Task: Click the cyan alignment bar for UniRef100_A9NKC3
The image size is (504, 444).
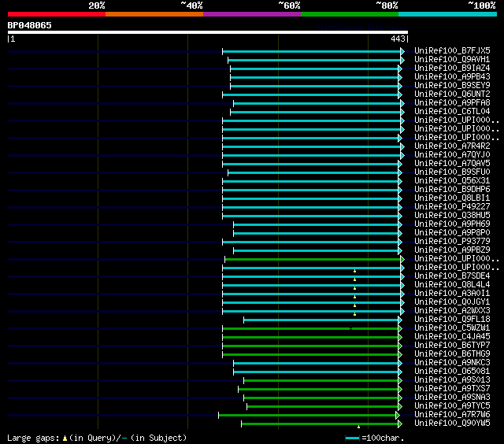Action: point(315,363)
